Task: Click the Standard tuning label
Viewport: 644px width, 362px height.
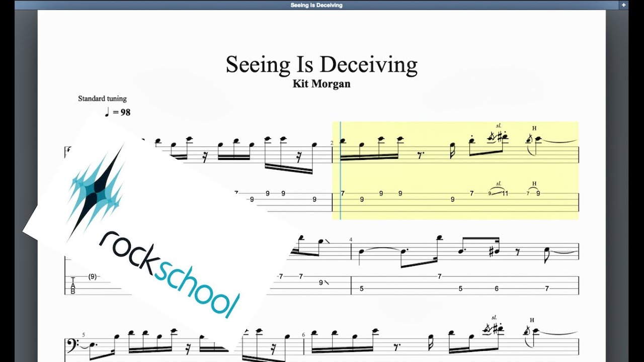Action: (x=102, y=99)
